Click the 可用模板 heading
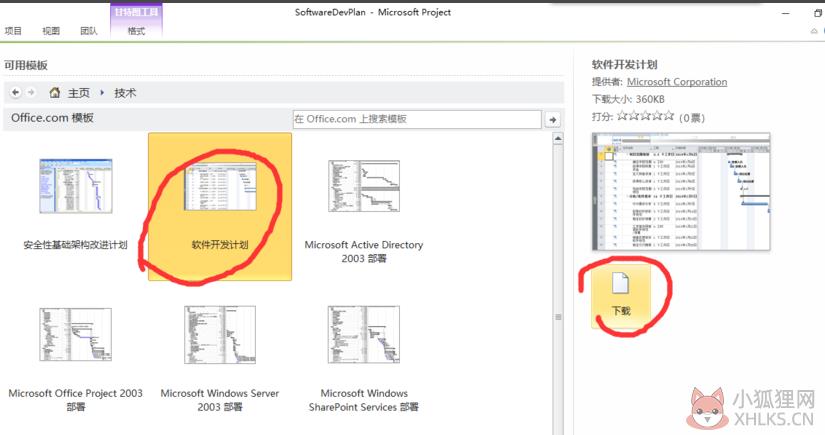Screen dimensions: 825x435 26,65
